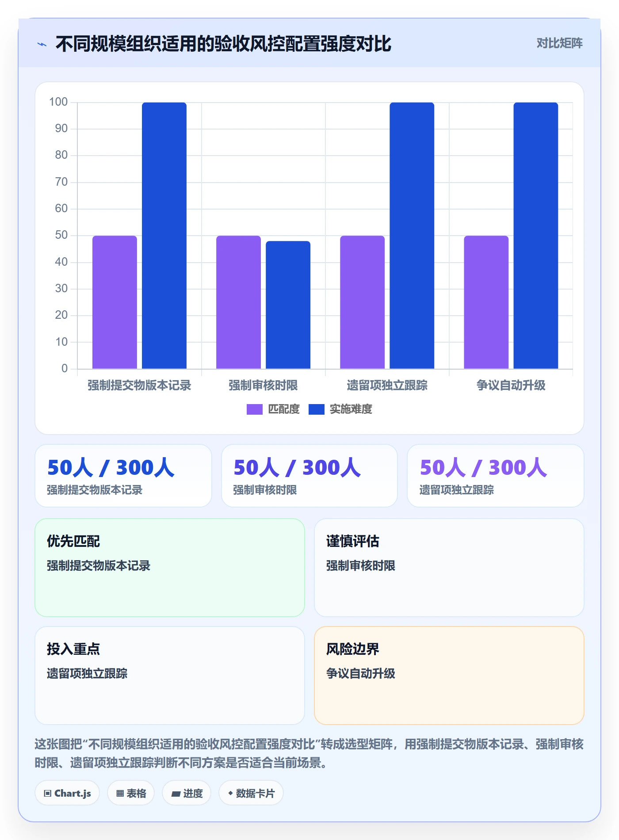619x840 pixels.
Task: Click the y-axis value 50
Action: click(61, 235)
